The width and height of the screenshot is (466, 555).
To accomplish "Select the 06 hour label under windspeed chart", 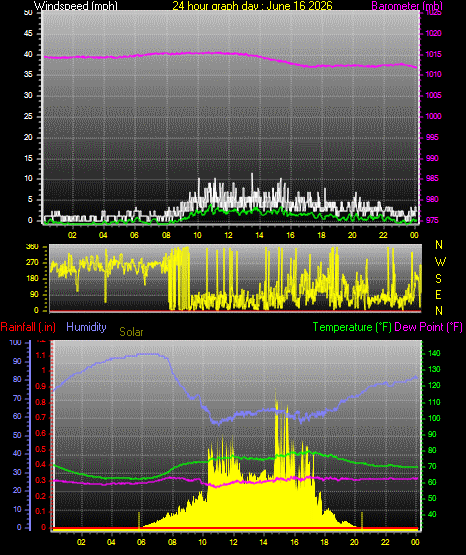I will (x=134, y=235).
